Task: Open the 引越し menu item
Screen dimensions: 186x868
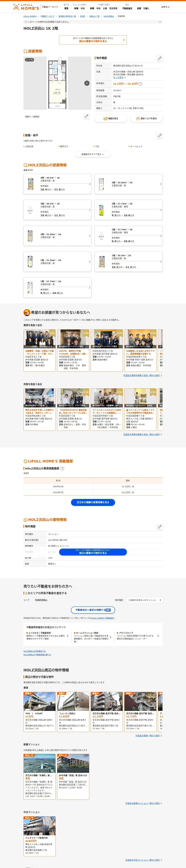Action: click(x=146, y=8)
